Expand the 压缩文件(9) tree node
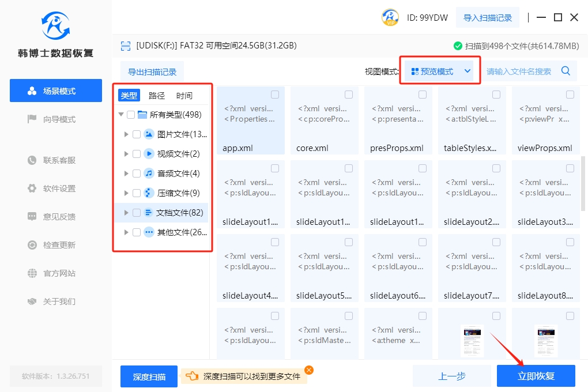Viewport: 588px width, 392px height. (126, 193)
